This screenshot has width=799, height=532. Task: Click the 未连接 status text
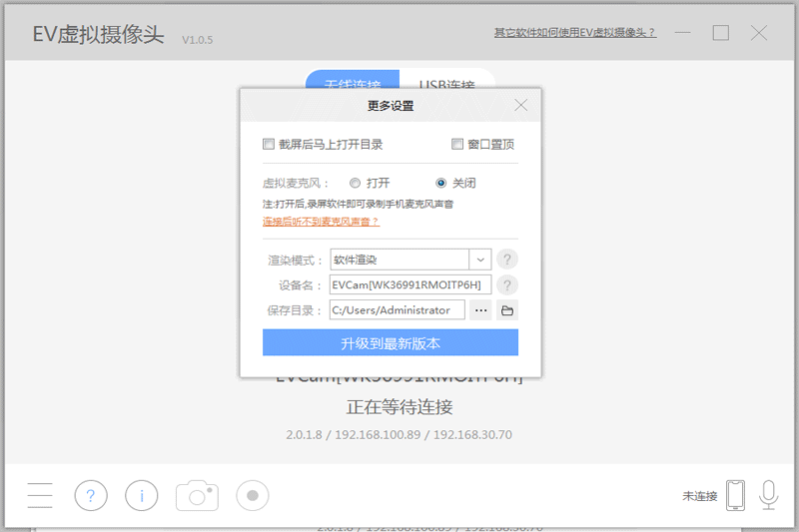[x=700, y=496]
